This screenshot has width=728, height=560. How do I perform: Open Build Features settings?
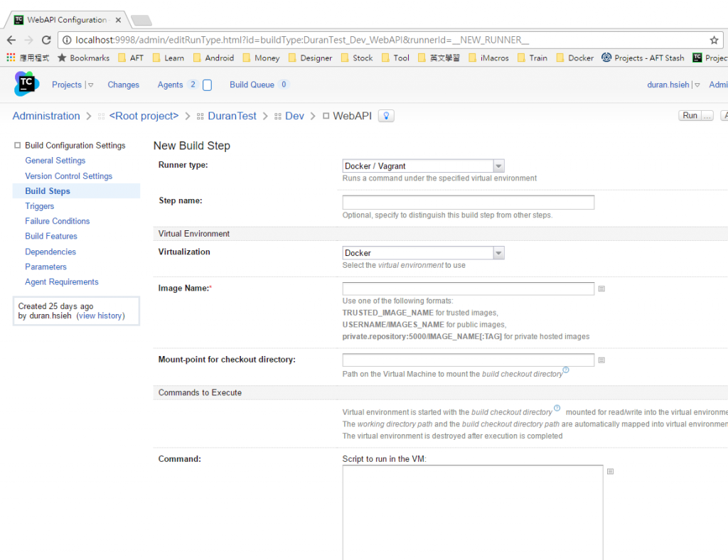51,236
